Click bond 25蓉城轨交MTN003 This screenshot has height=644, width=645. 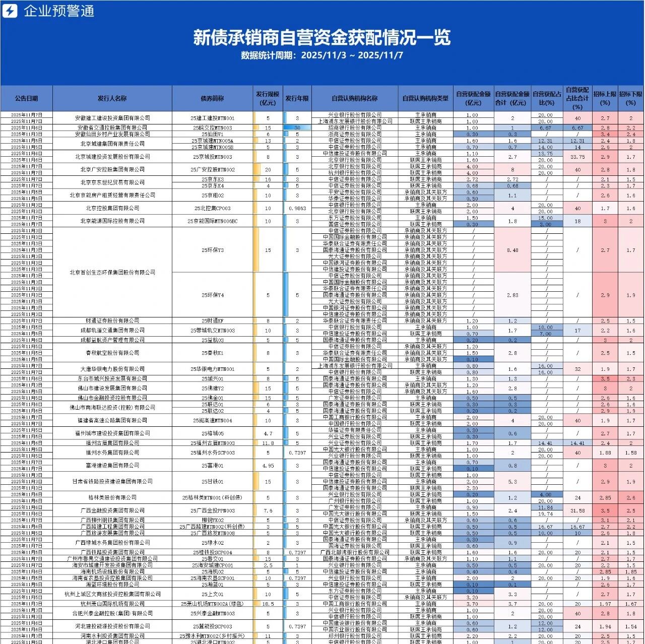pyautogui.click(x=213, y=331)
